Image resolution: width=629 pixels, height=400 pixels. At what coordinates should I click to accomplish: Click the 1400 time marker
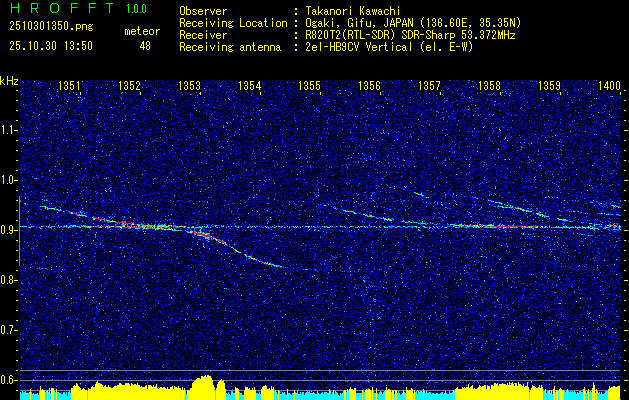[609, 86]
